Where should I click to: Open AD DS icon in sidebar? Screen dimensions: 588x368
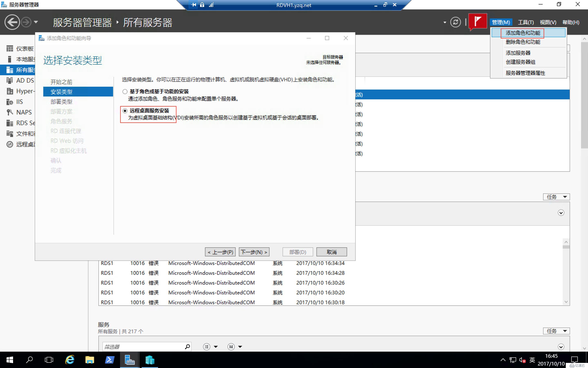10,80
